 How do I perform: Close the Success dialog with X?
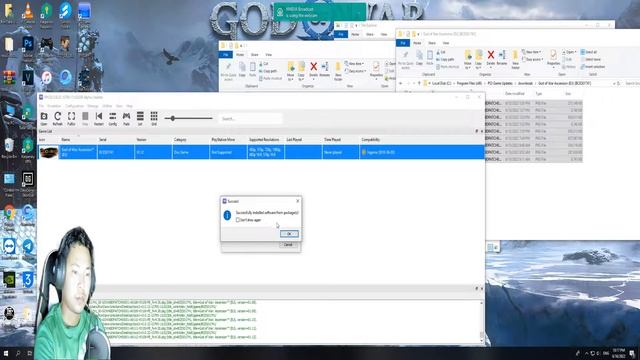pos(298,201)
